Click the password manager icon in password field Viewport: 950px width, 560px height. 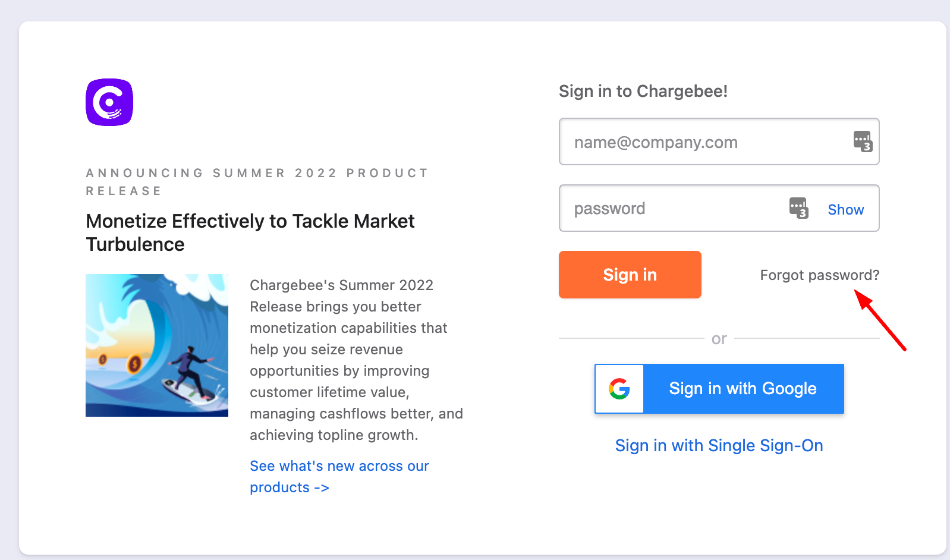(798, 208)
